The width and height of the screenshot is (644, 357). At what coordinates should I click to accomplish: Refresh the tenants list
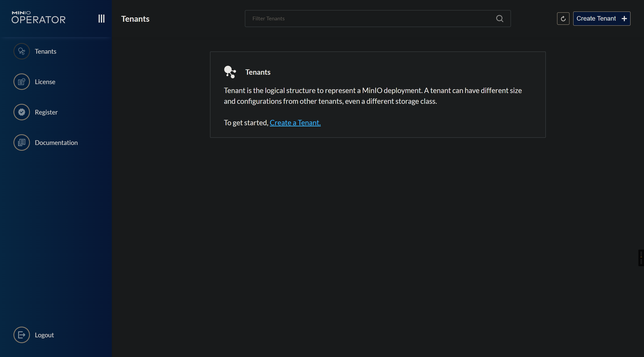click(x=563, y=19)
